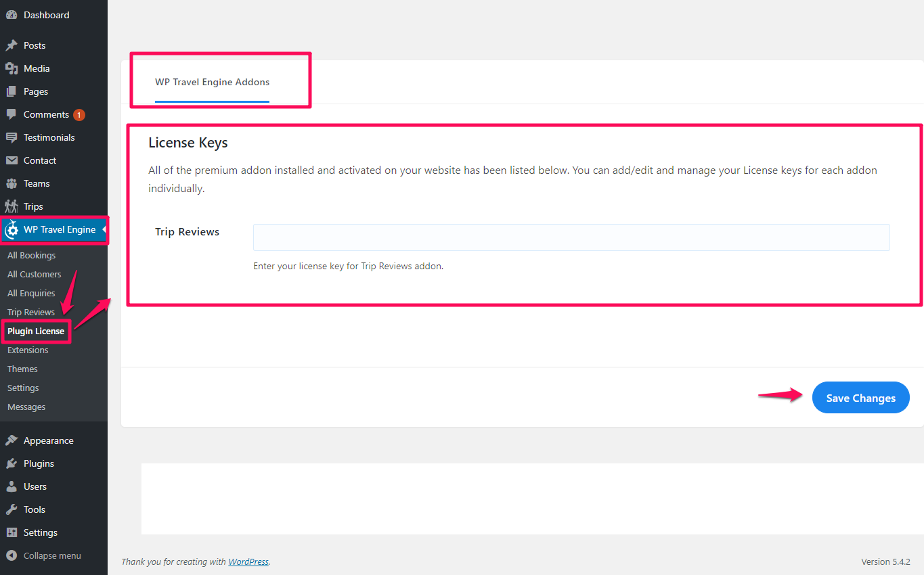Click the Teams group icon
This screenshot has width=924, height=575.
[x=12, y=183]
